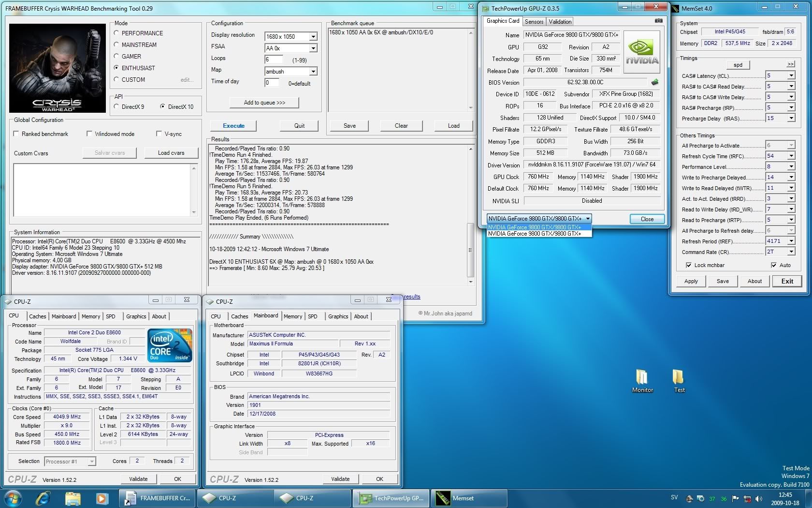Select the PERFORMANCE mode radio button
The width and height of the screenshot is (812, 508).
coord(116,33)
